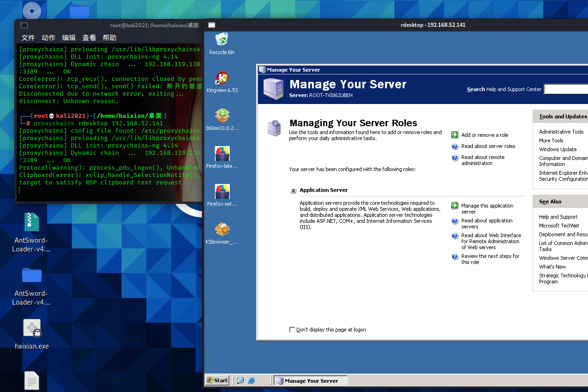Click Server: ROOT-TVI862UBEH text

point(321,95)
